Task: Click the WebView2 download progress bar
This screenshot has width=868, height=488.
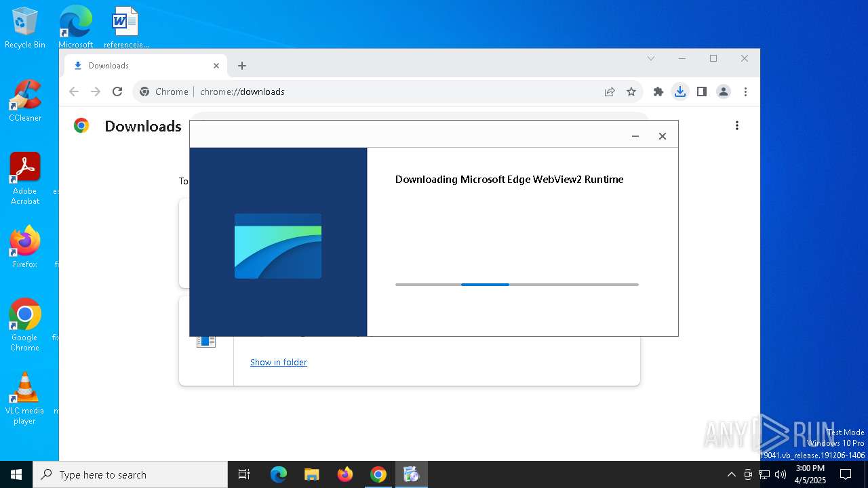Action: 517,285
